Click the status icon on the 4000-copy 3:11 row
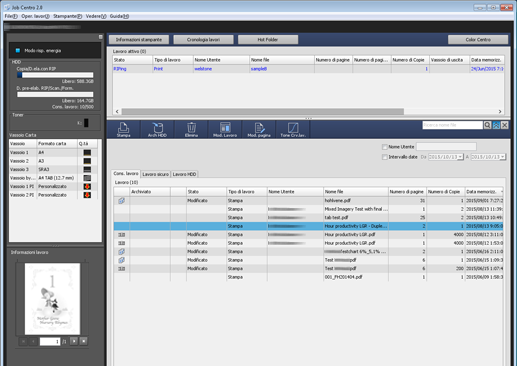The width and height of the screenshot is (517, 366). coord(122,235)
